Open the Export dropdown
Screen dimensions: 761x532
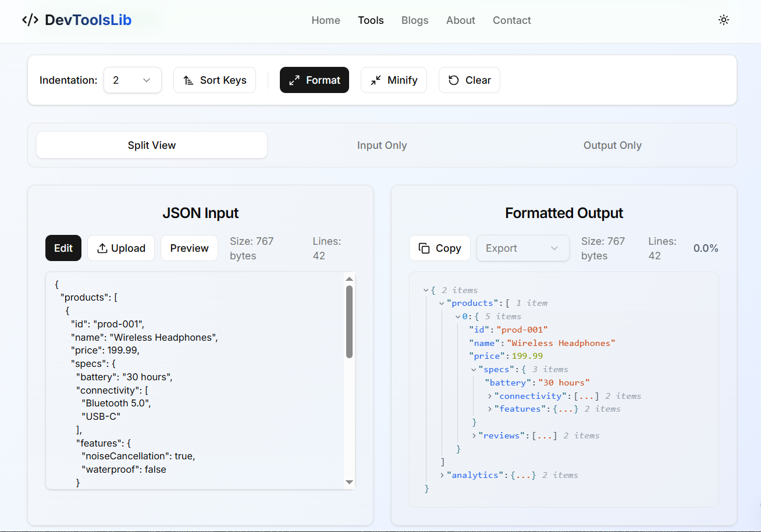coord(522,248)
